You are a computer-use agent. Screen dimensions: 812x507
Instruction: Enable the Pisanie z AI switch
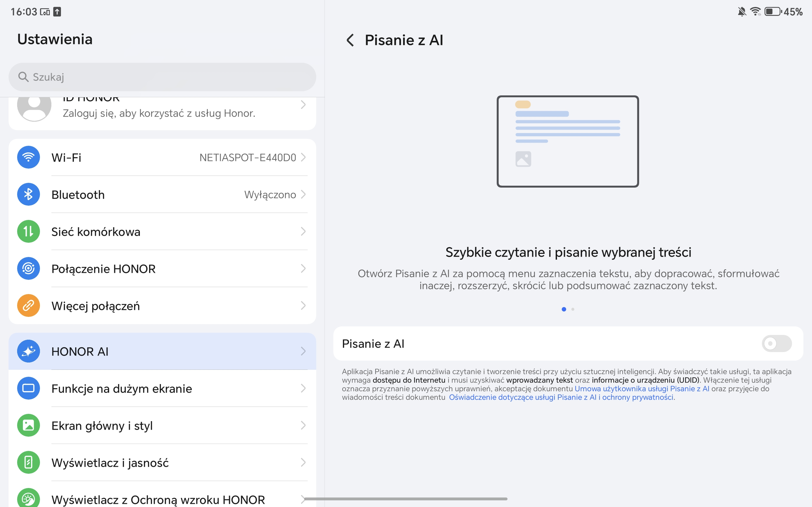[776, 343]
